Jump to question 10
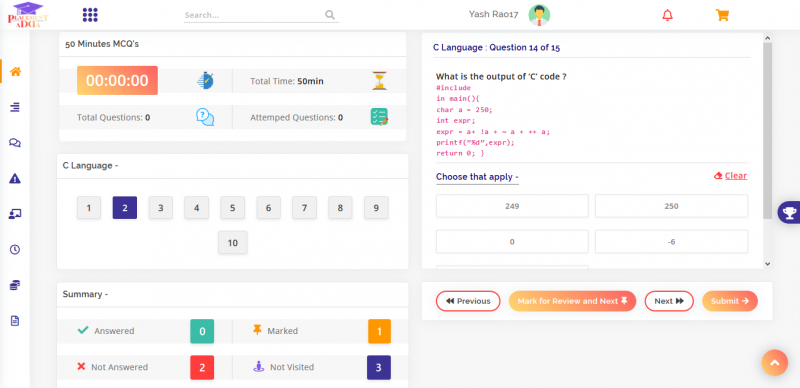This screenshot has height=388, width=800. (x=233, y=242)
